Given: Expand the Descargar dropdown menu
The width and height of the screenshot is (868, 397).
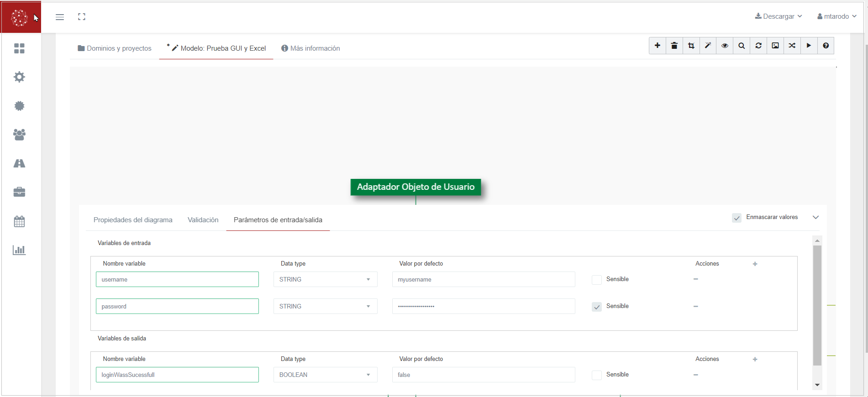Looking at the screenshot, I should coord(779,16).
